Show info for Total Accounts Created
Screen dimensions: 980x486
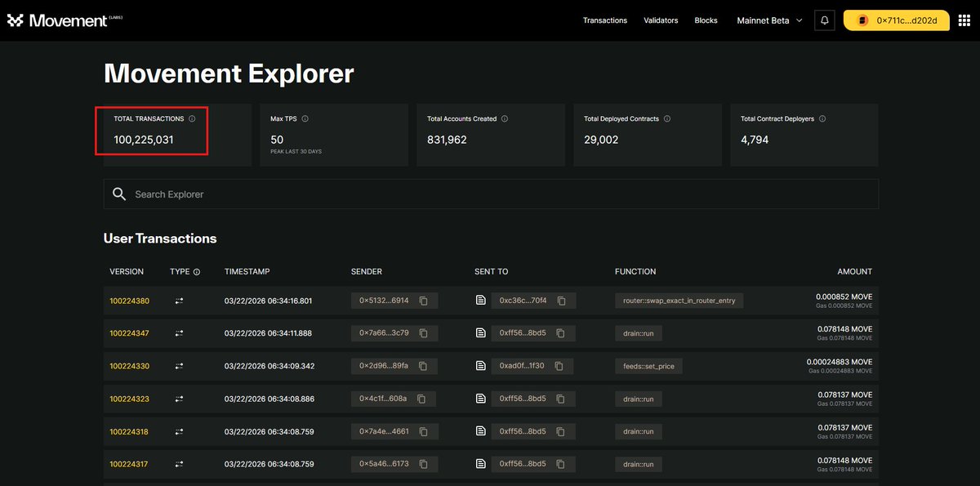coord(505,118)
